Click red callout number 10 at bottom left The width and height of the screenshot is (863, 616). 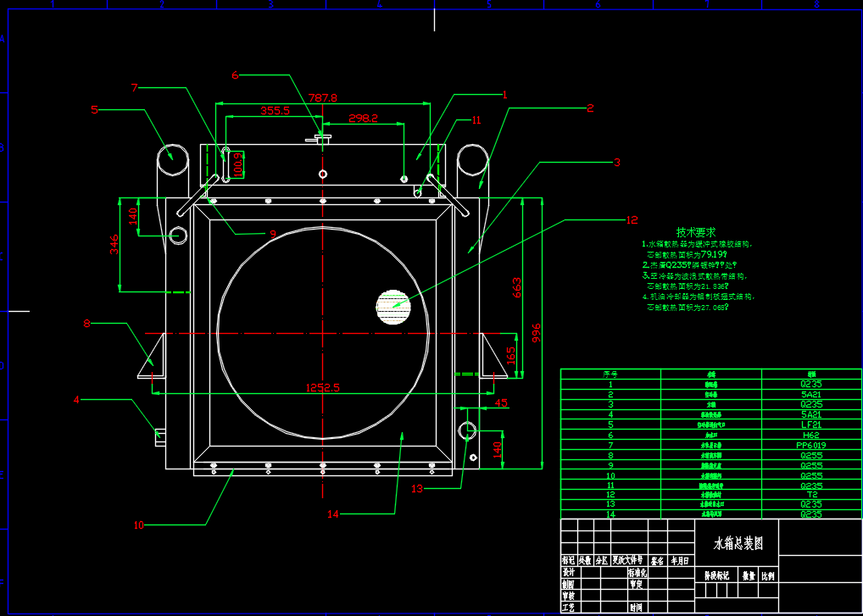[x=138, y=525]
